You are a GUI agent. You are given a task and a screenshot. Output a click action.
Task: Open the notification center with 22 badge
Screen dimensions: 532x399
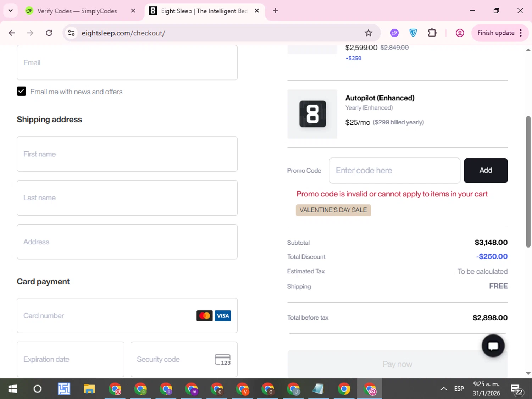point(516,389)
